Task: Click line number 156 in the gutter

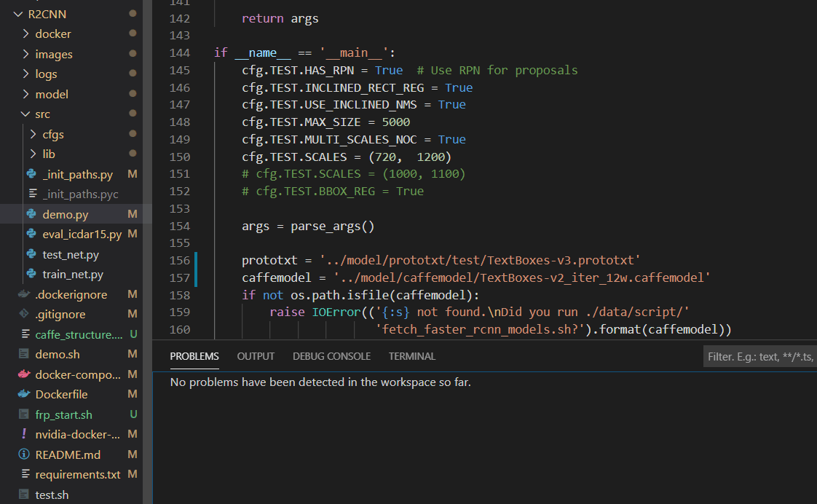Action: pos(180,260)
